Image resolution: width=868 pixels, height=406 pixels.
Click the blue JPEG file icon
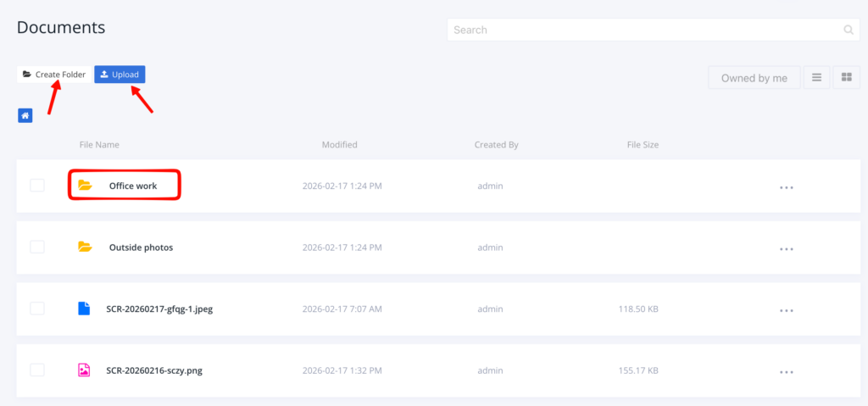click(84, 309)
